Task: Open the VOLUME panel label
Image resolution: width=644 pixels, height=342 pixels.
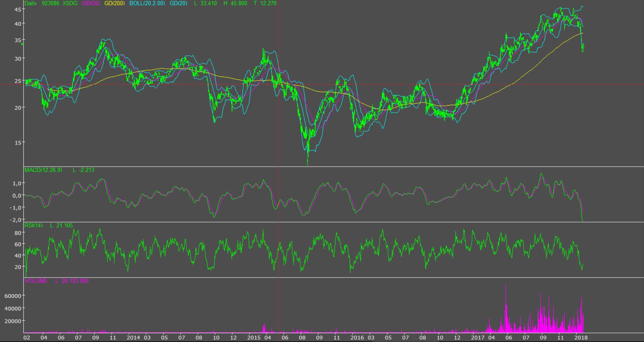Action: (x=36, y=281)
